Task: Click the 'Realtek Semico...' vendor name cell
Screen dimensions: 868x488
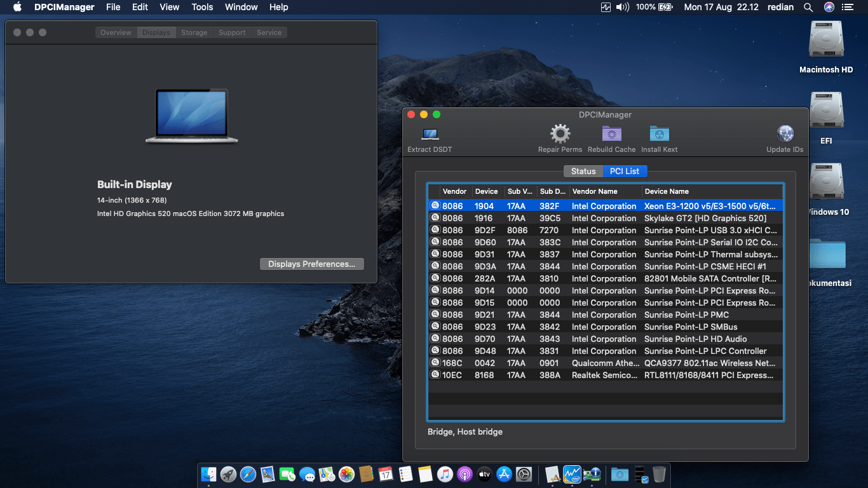Action: tap(605, 375)
